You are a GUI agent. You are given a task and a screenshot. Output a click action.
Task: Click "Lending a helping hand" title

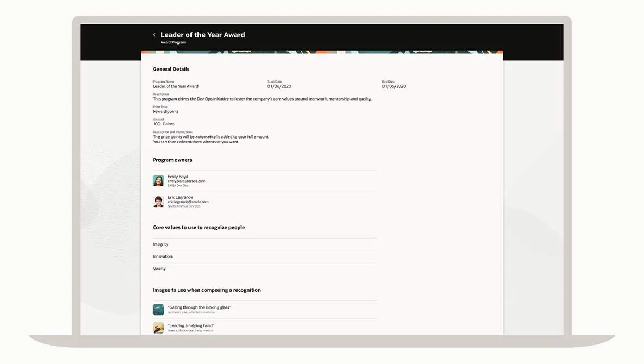190,325
